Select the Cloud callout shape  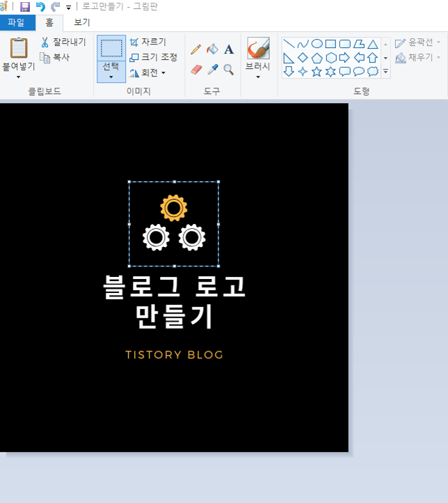coord(373,72)
